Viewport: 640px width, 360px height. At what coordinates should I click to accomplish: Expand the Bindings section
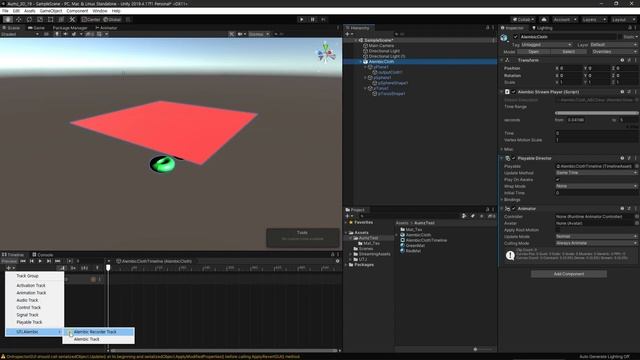[502, 200]
